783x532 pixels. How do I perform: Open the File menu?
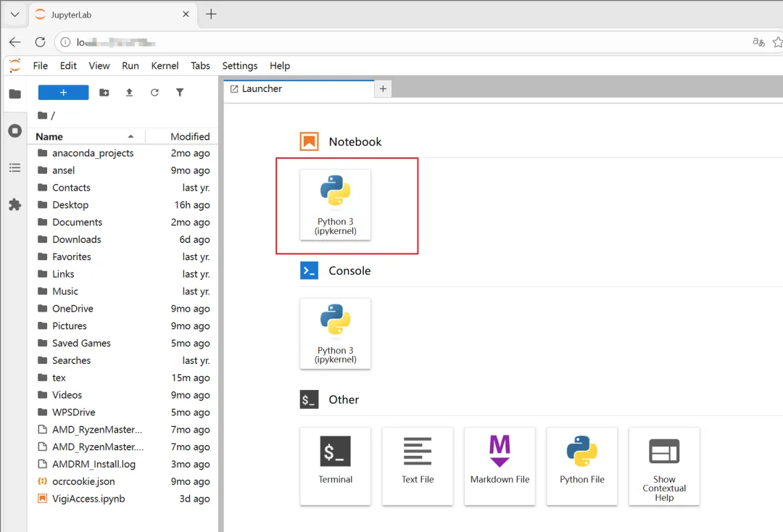(x=41, y=65)
